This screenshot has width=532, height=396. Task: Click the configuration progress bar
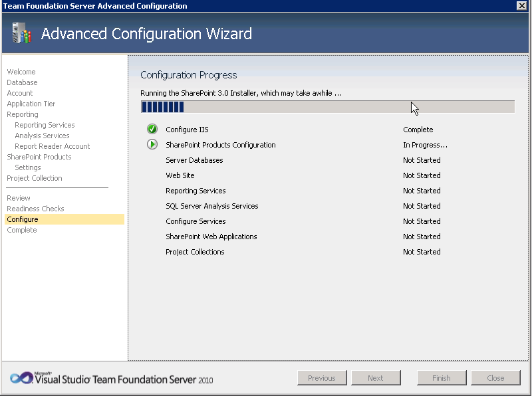[x=328, y=107]
